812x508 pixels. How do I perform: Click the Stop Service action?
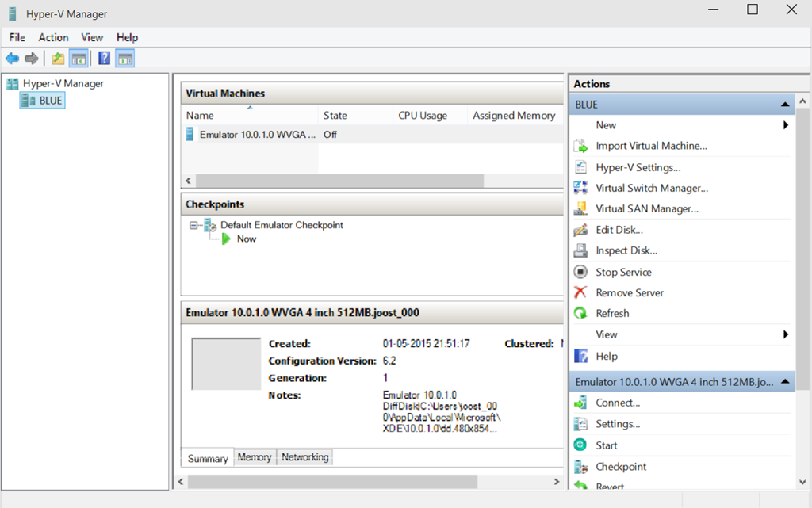[x=623, y=272]
